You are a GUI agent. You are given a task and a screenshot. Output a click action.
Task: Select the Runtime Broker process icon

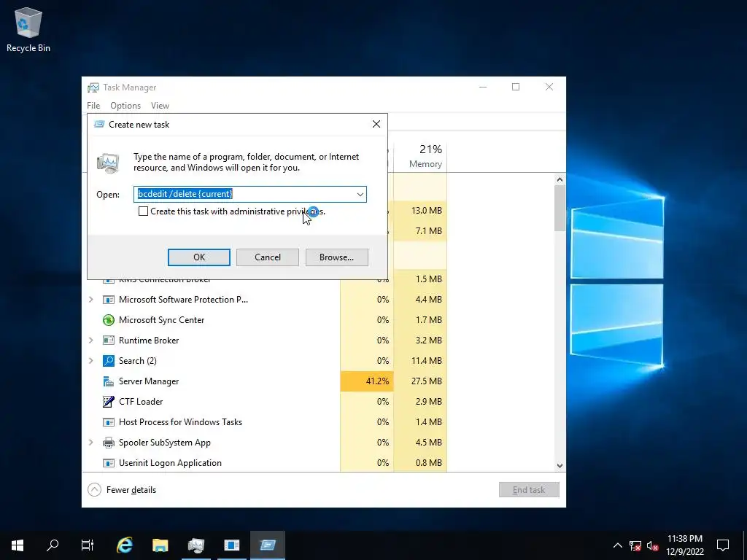[x=109, y=341]
